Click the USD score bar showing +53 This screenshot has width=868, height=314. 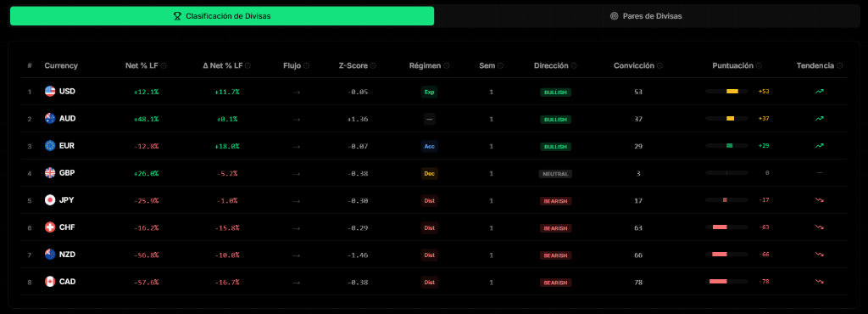tap(726, 92)
